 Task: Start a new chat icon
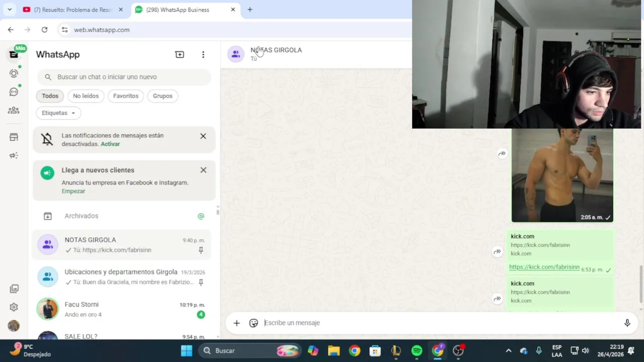[x=180, y=54]
